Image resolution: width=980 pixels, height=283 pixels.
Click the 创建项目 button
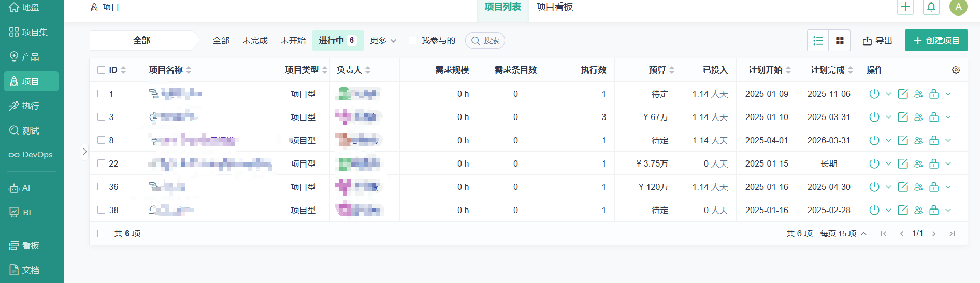pyautogui.click(x=936, y=41)
